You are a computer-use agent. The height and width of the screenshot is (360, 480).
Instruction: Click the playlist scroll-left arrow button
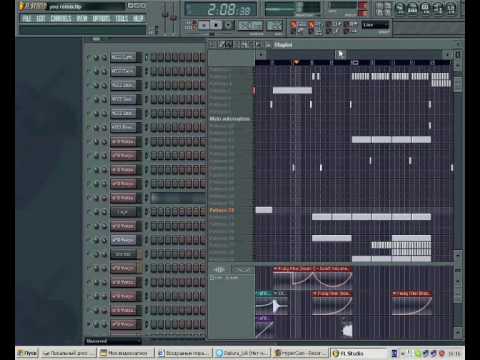tap(261, 54)
